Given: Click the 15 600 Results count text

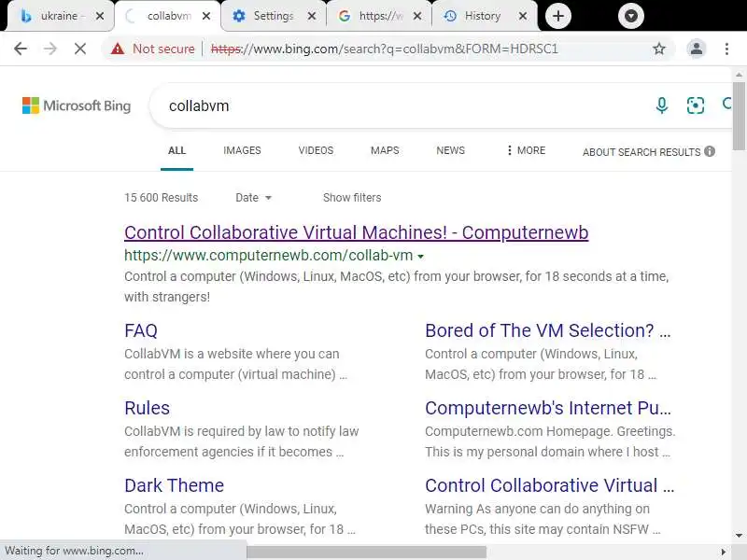Looking at the screenshot, I should (161, 198).
